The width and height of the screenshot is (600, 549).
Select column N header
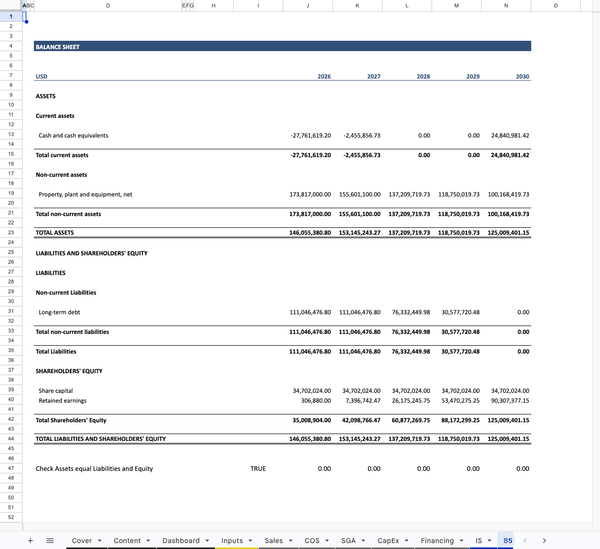[506, 6]
